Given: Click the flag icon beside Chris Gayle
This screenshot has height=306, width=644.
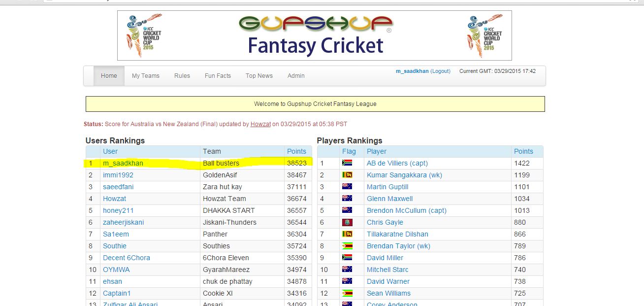Looking at the screenshot, I should 347,222.
